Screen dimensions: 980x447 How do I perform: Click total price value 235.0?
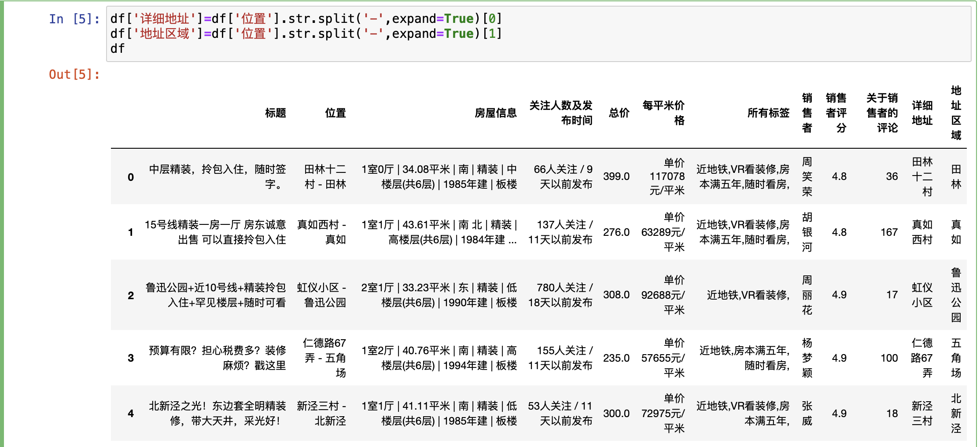[616, 358]
